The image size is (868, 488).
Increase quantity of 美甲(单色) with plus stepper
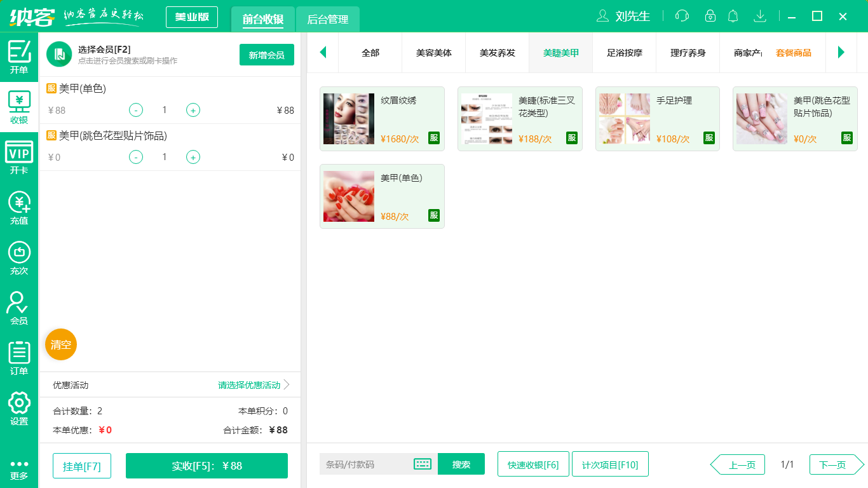point(193,109)
